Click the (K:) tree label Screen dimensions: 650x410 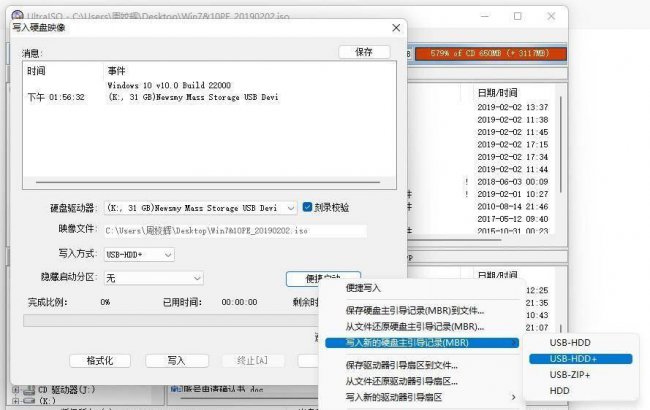pos(47,401)
